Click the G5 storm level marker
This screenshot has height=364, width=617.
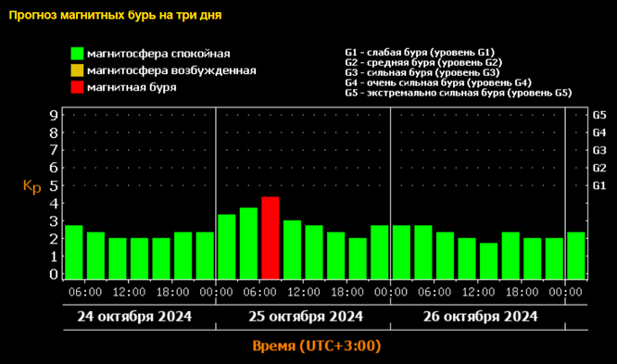(x=599, y=115)
